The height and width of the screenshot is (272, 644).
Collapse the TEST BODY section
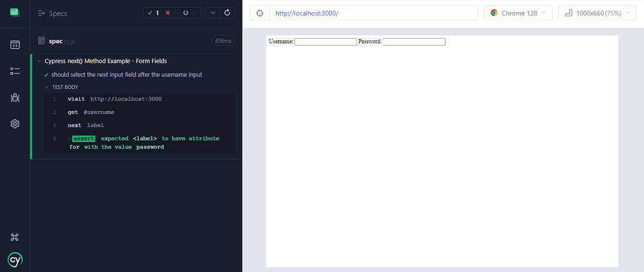[x=47, y=87]
